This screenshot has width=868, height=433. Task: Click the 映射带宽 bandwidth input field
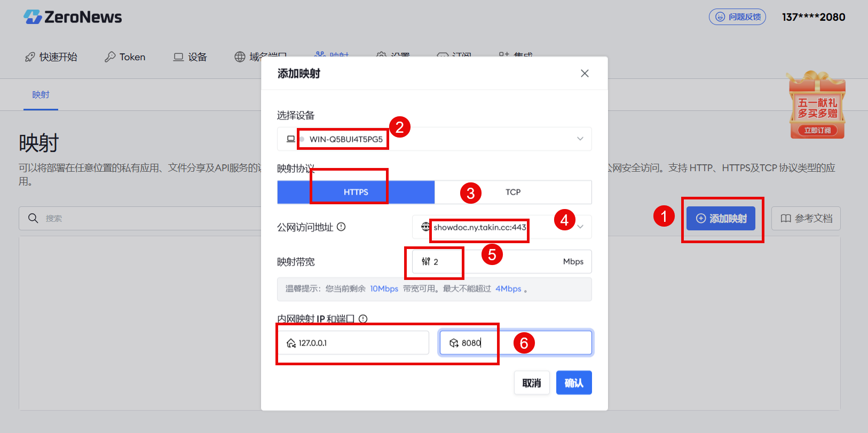(x=502, y=262)
